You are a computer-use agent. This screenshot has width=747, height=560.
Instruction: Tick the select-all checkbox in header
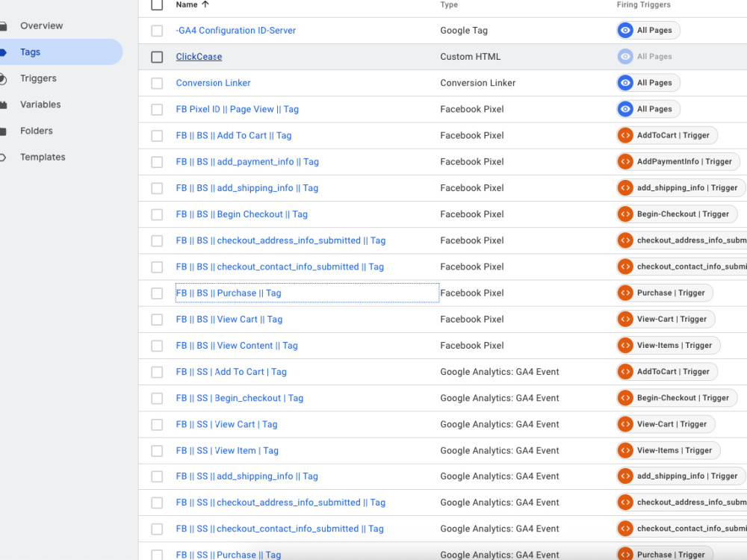157,4
